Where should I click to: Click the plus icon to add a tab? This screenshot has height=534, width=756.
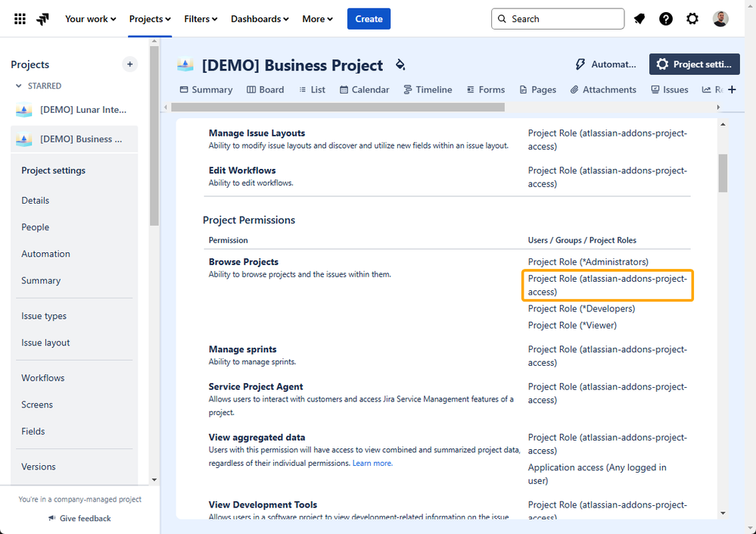pyautogui.click(x=732, y=89)
